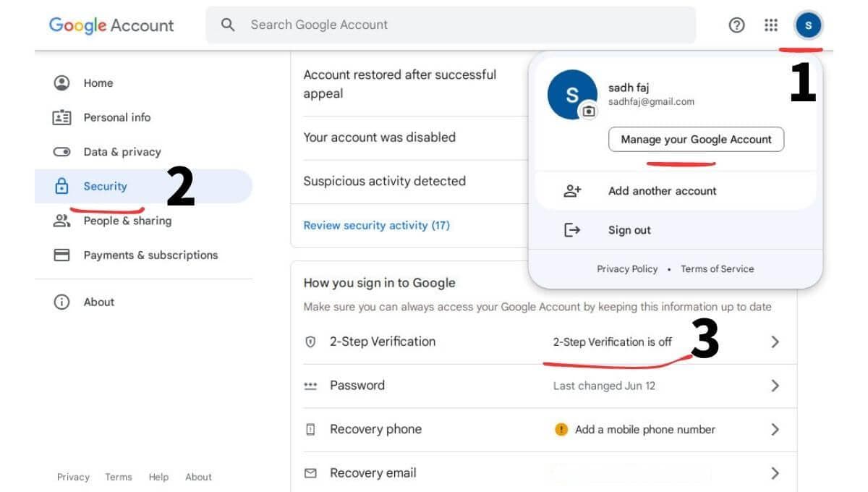The height and width of the screenshot is (492, 868).
Task: Open the Privacy Policy link in popup
Action: coord(627,268)
